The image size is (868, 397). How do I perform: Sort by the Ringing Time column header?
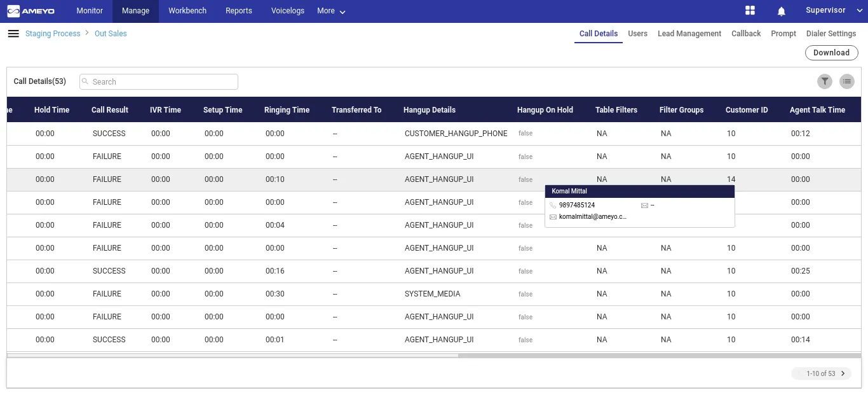(287, 110)
